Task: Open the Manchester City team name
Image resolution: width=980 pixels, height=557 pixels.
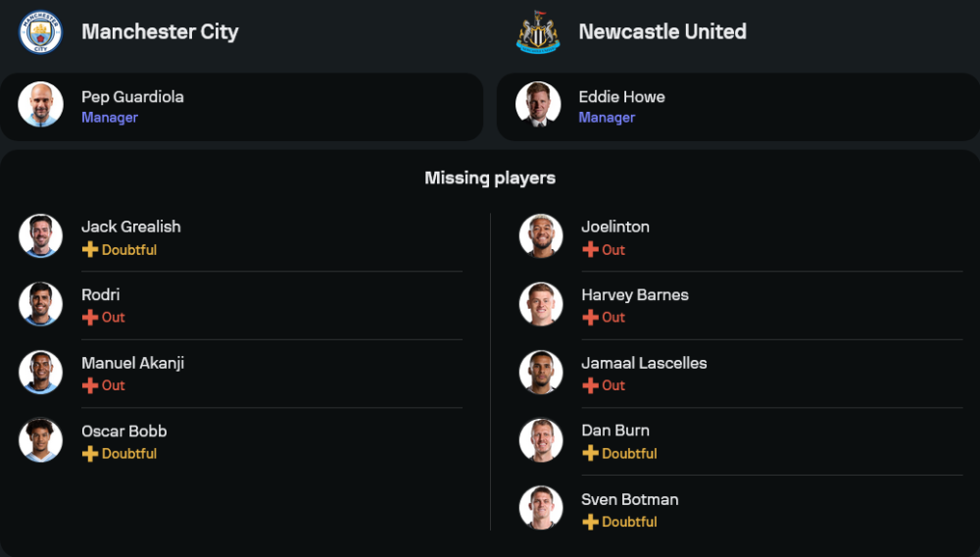Action: (160, 31)
